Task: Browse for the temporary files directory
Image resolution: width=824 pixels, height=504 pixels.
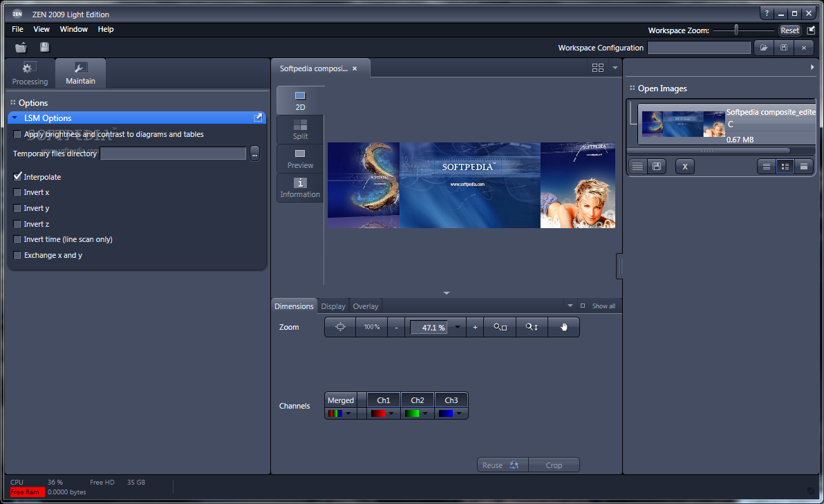Action: click(254, 153)
